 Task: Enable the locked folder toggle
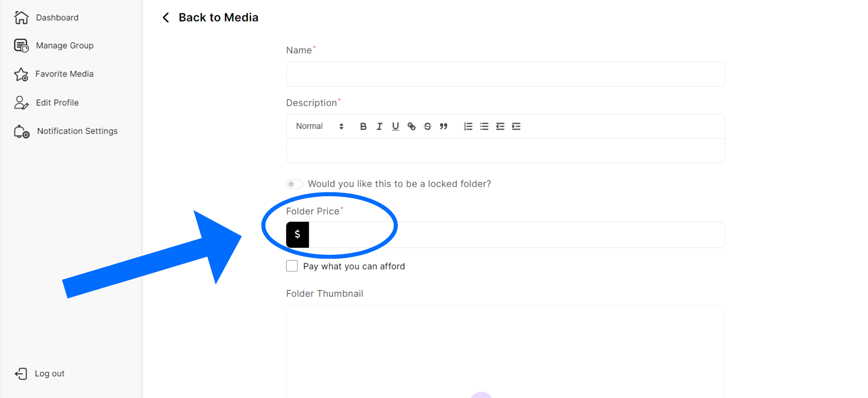[294, 184]
